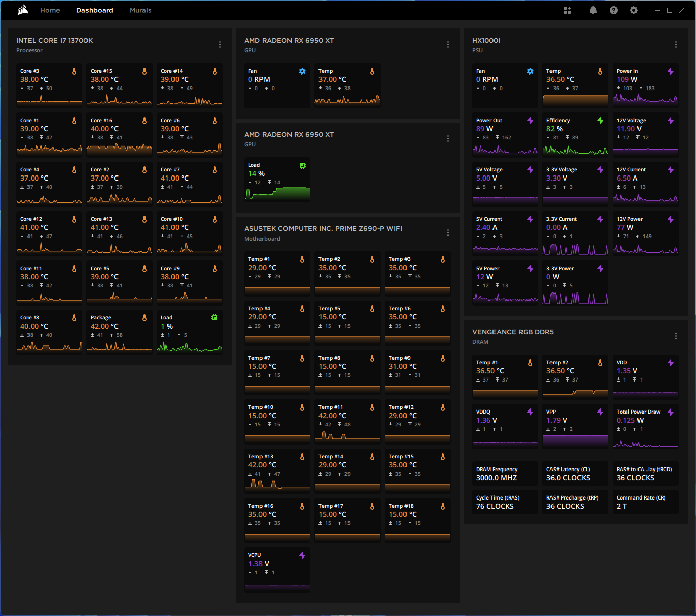Open the settings gear icon
Screen dimensions: 696x616
click(x=634, y=10)
